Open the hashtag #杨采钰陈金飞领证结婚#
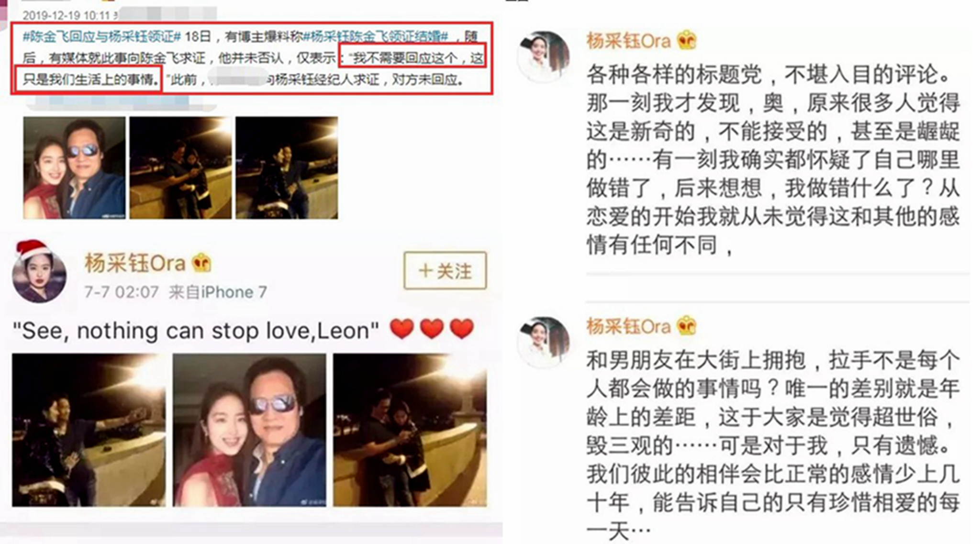Image resolution: width=980 pixels, height=544 pixels. pos(376,36)
